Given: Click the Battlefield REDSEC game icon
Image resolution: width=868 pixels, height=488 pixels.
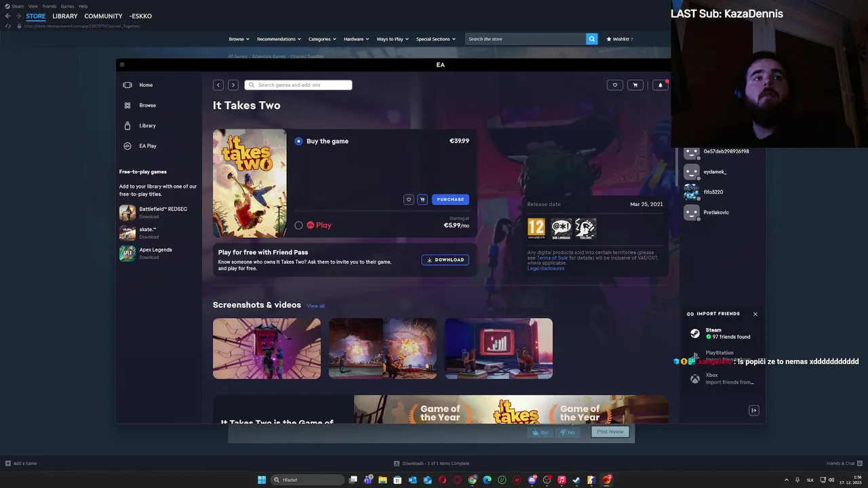Looking at the screenshot, I should click(x=127, y=213).
